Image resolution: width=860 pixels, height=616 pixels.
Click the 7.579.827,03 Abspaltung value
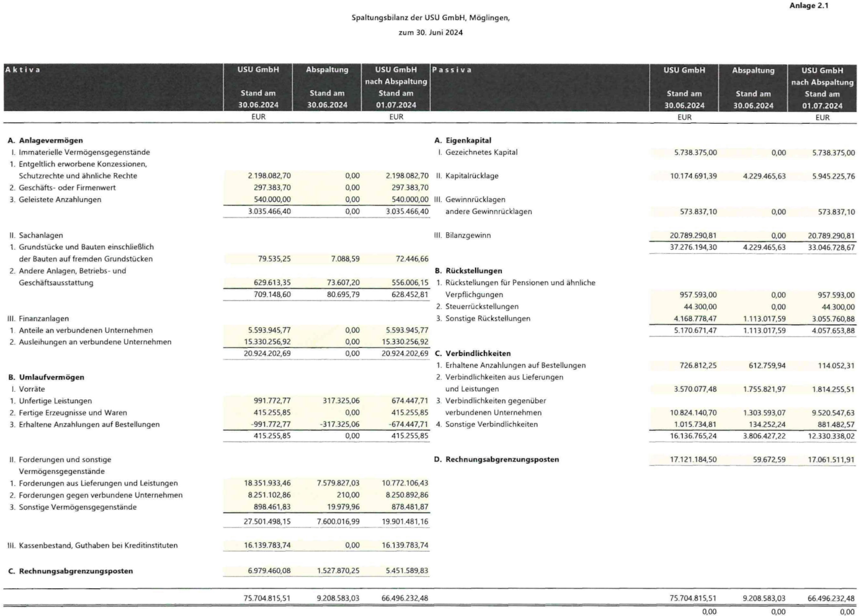(x=338, y=483)
